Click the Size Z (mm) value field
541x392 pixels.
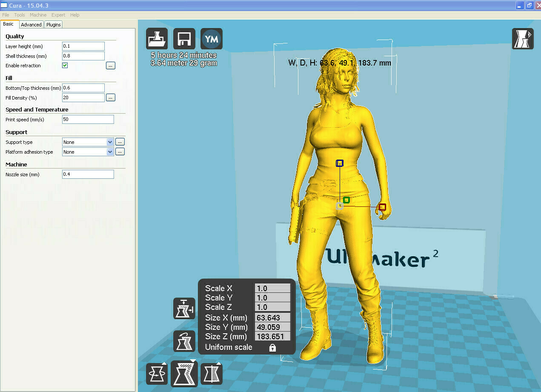pos(272,336)
